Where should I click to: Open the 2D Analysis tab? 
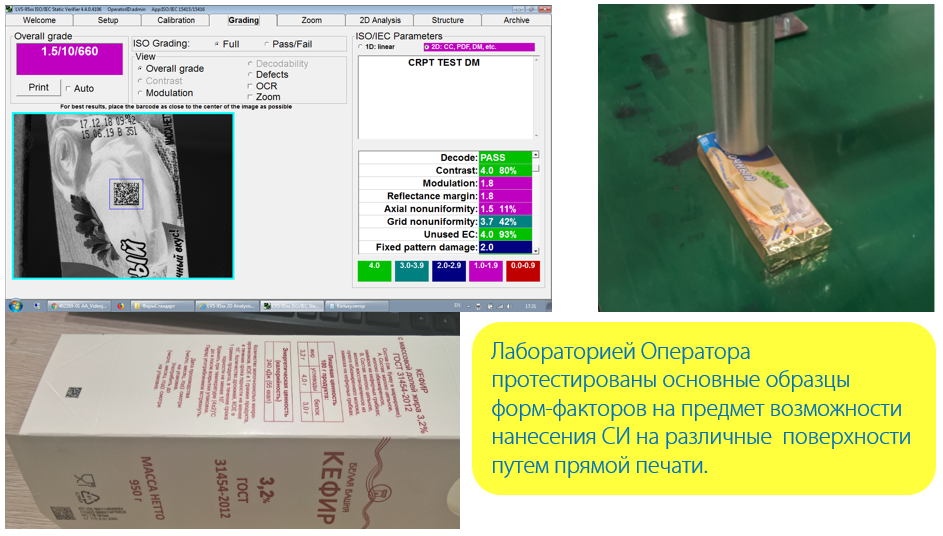tap(379, 20)
